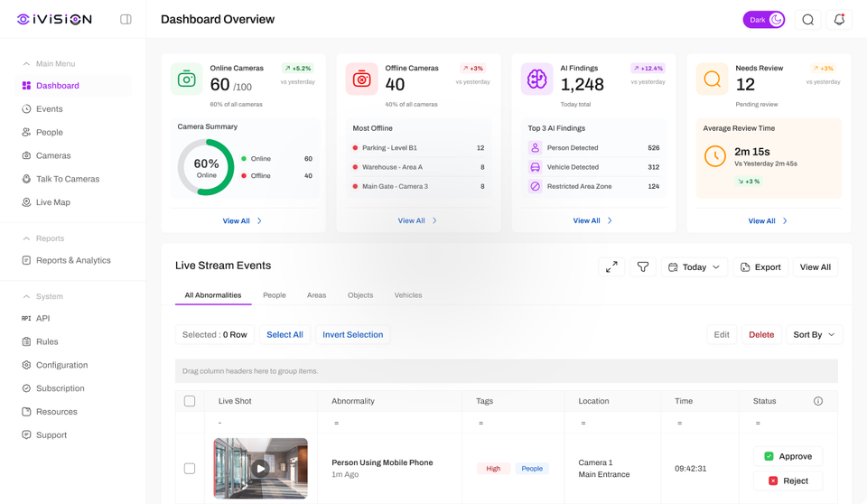Collapse the Main Menu section
The width and height of the screenshot is (867, 504).
pyautogui.click(x=26, y=63)
